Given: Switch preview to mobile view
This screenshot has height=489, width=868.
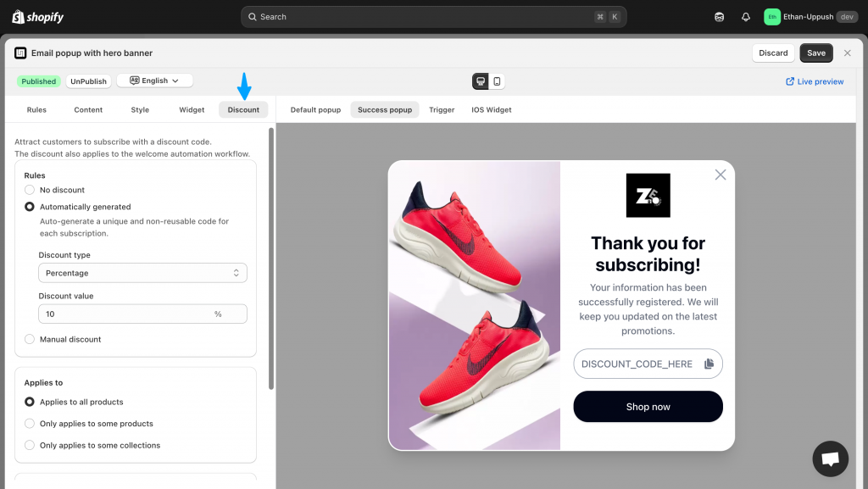Looking at the screenshot, I should click(x=497, y=81).
